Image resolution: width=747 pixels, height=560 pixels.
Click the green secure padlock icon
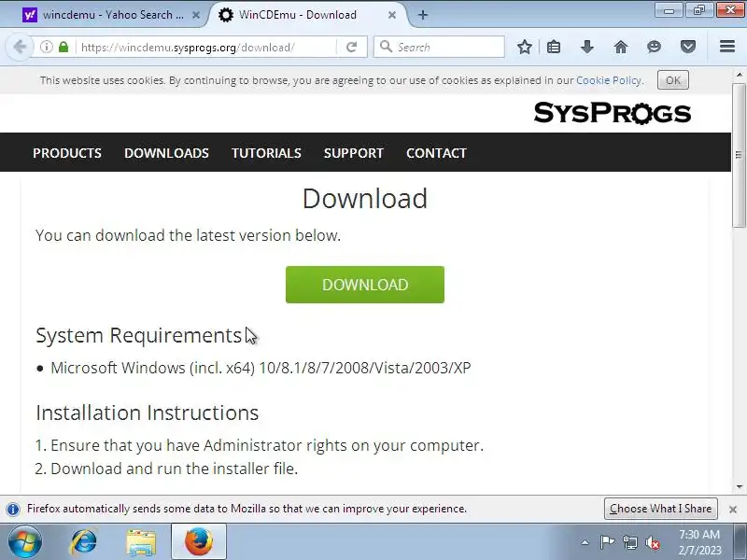tap(63, 48)
